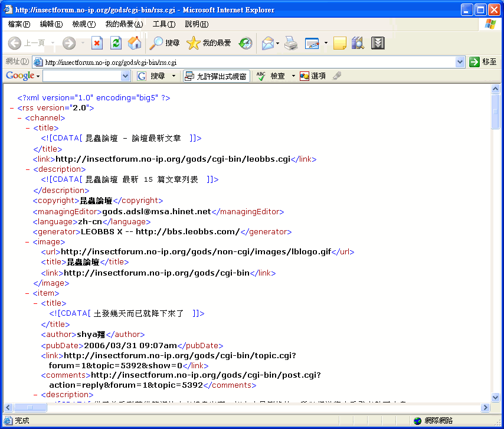Toggle the Google popup blocker button
Image resolution: width=504 pixels, height=429 pixels.
[x=215, y=76]
